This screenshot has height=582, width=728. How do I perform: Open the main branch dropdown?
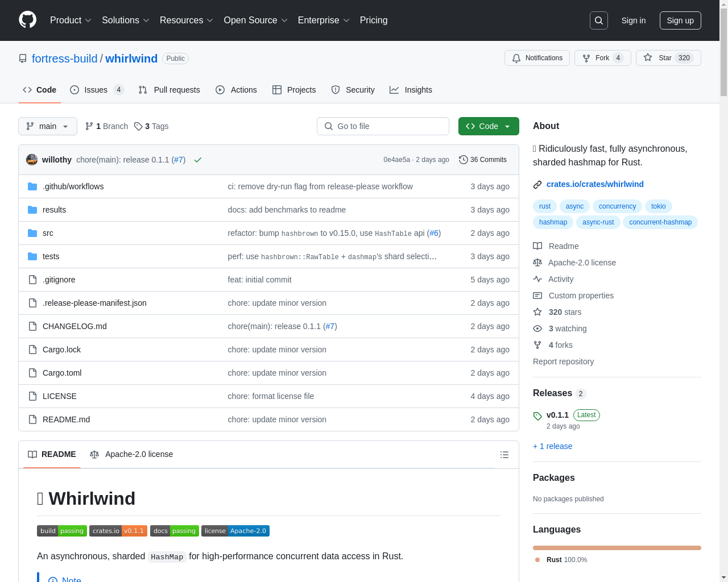[48, 126]
